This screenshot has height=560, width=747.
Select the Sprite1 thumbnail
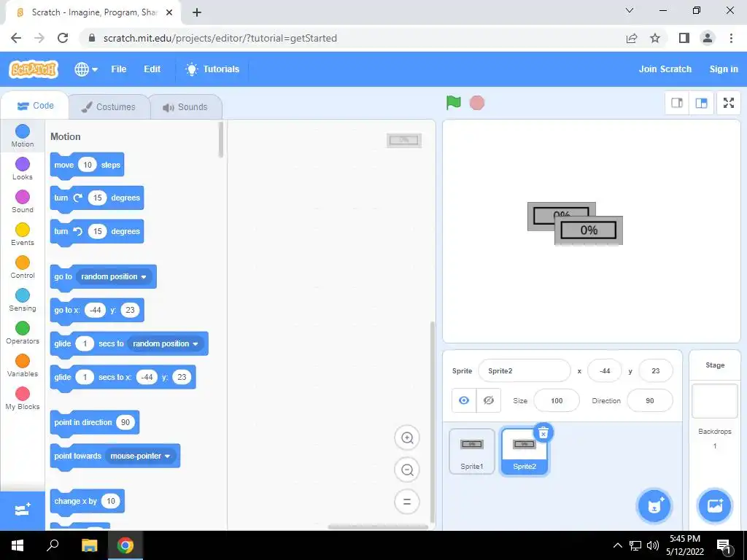pyautogui.click(x=472, y=451)
